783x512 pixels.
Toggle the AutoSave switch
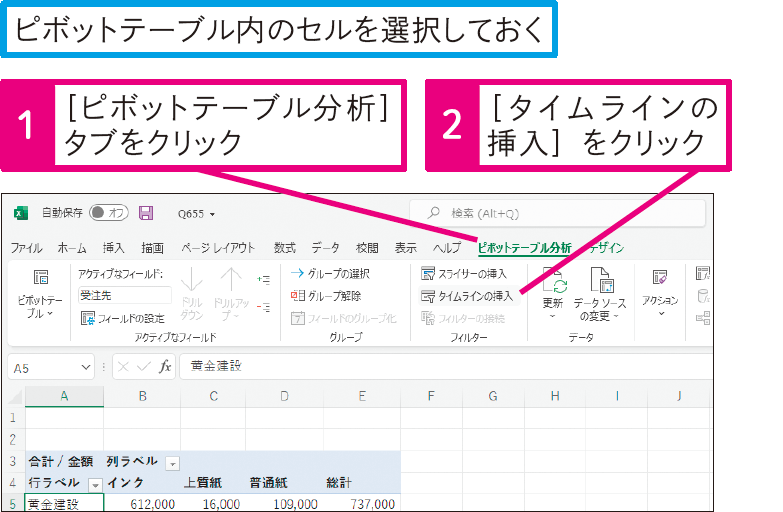pos(108,213)
